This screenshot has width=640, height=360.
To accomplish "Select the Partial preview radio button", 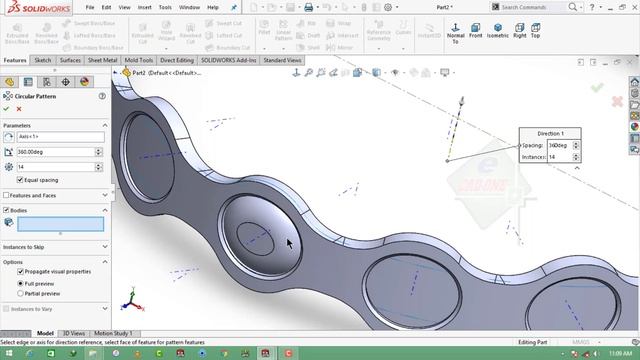I will click(x=20, y=293).
